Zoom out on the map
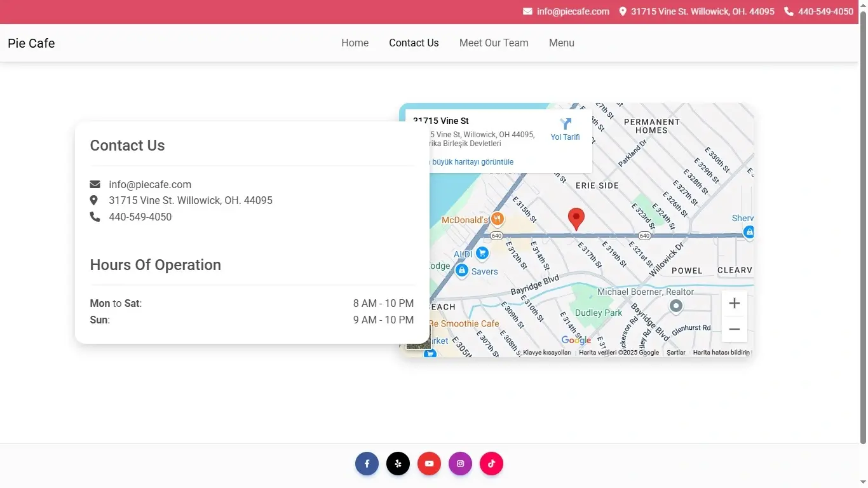This screenshot has width=868, height=488. tap(734, 329)
